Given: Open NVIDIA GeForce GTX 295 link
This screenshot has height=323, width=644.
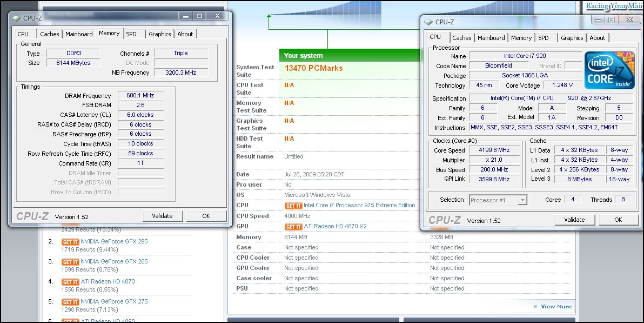Looking at the screenshot, I should 114,241.
